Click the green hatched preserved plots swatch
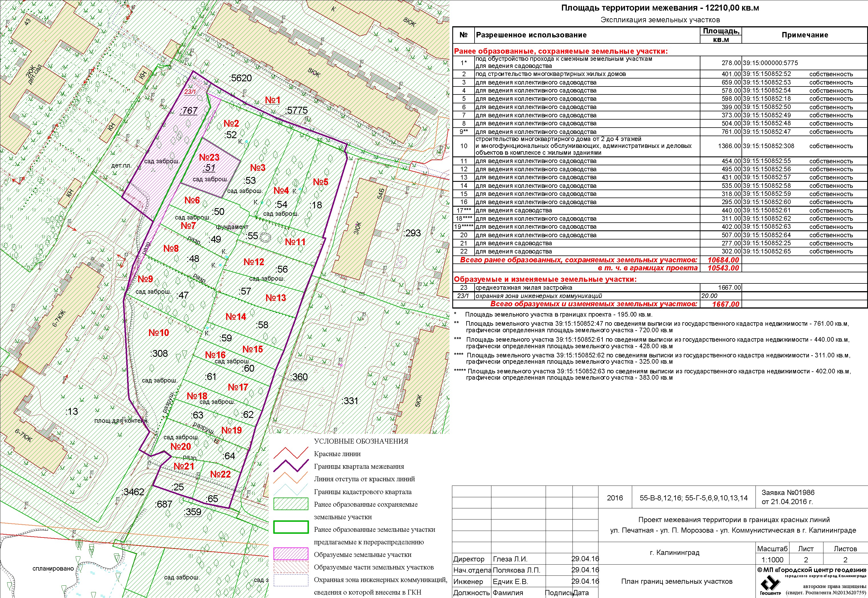The width and height of the screenshot is (868, 598). tap(291, 504)
